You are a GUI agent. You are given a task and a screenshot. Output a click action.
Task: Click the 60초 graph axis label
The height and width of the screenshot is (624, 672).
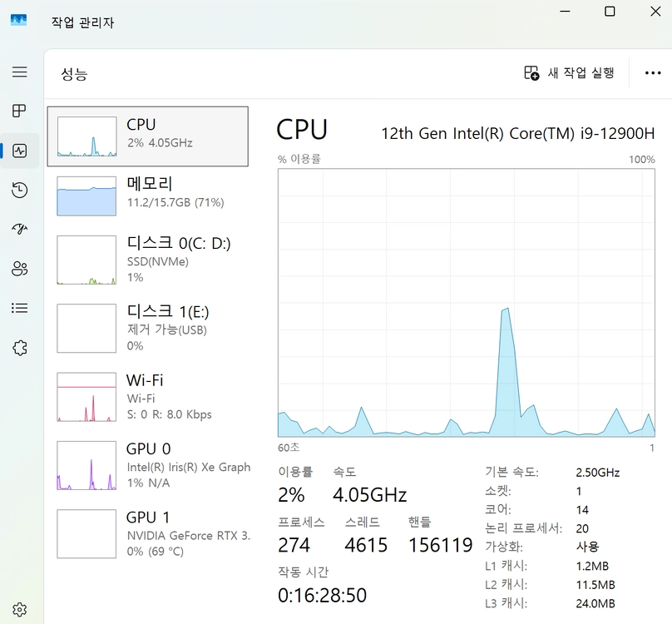click(x=289, y=448)
